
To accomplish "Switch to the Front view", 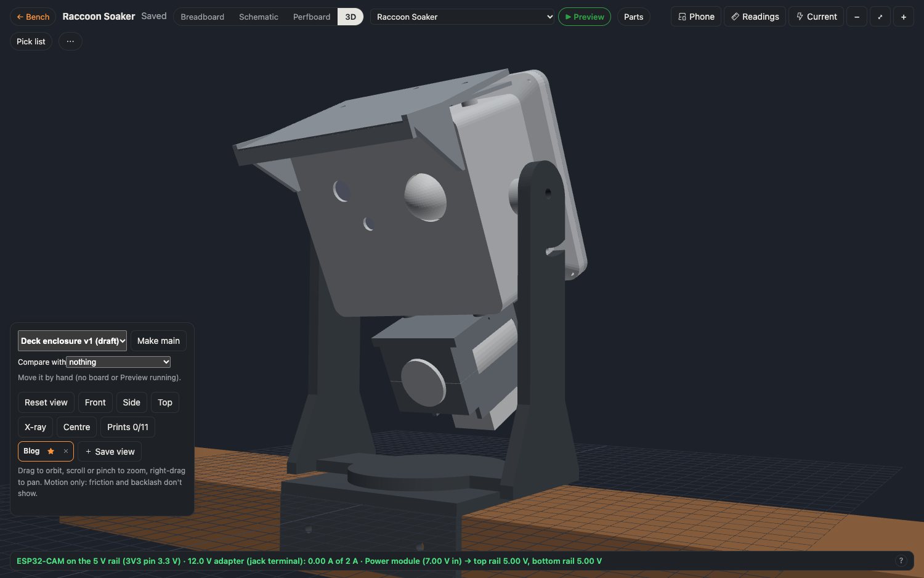I will coord(95,402).
